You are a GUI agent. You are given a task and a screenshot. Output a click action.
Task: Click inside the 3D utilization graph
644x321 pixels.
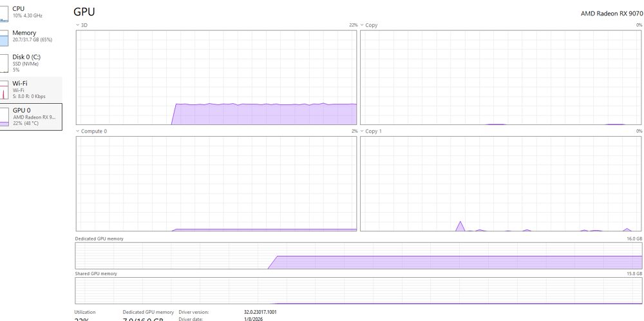(x=216, y=77)
